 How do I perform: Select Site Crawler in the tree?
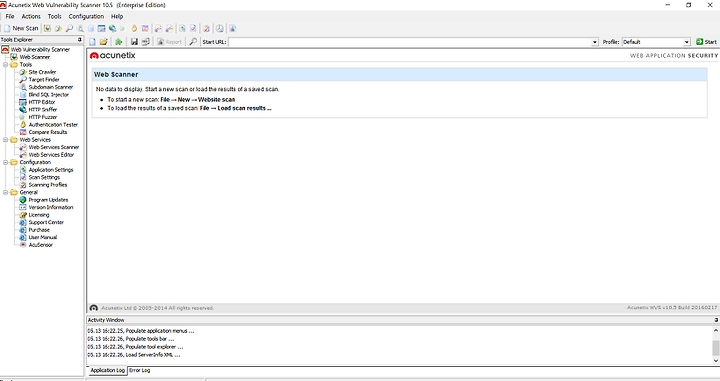(x=42, y=72)
